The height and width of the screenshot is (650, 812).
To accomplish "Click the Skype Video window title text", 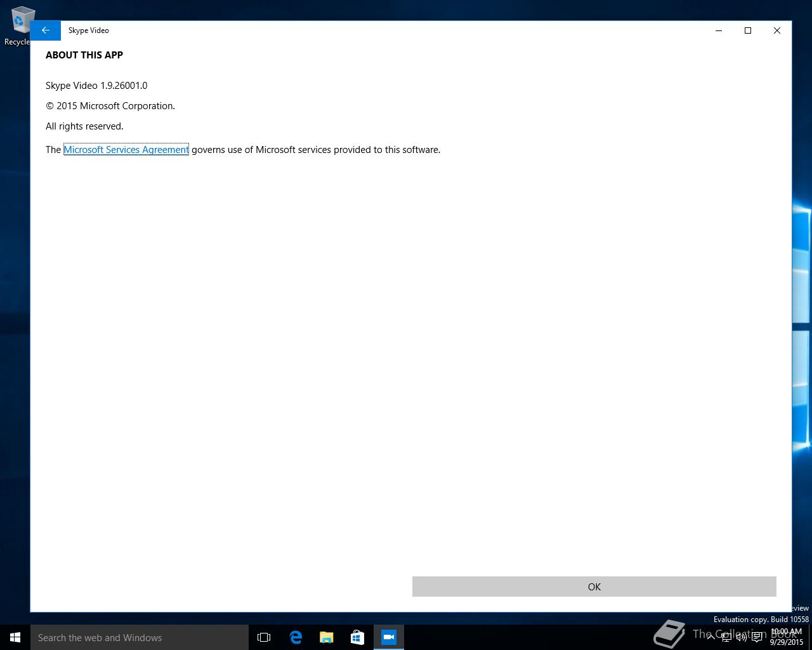I will [89, 30].
